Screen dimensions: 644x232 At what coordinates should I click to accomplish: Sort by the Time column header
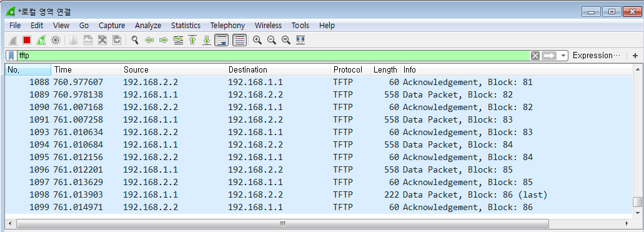point(86,70)
